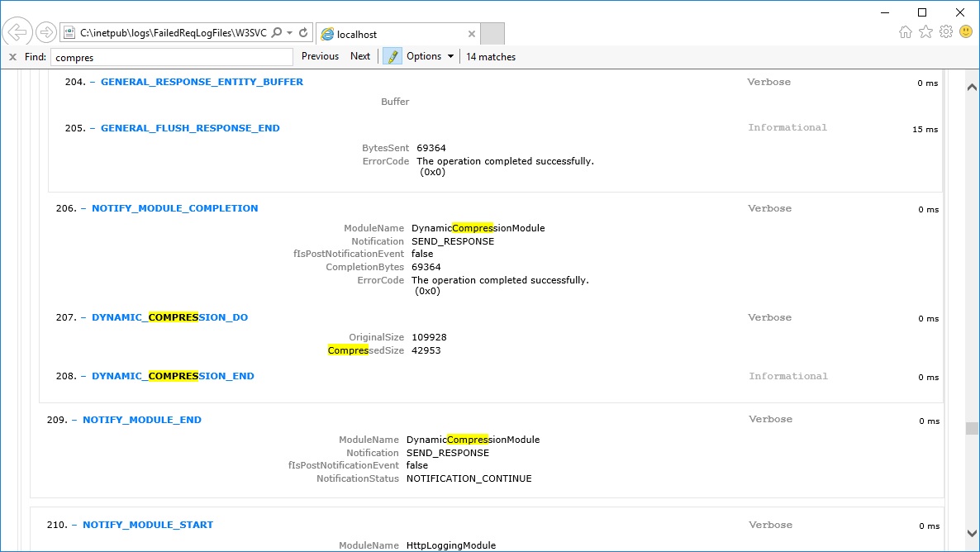This screenshot has width=980, height=552.
Task: Click the search magnifier in address bar
Action: [277, 32]
